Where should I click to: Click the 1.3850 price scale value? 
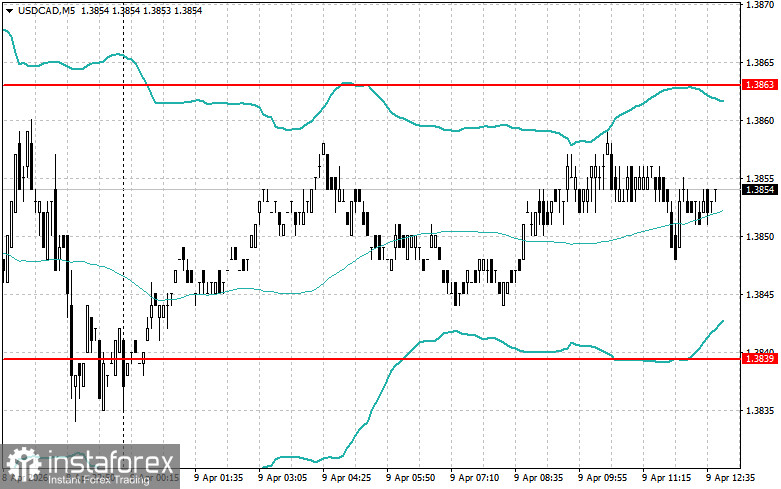tap(760, 237)
